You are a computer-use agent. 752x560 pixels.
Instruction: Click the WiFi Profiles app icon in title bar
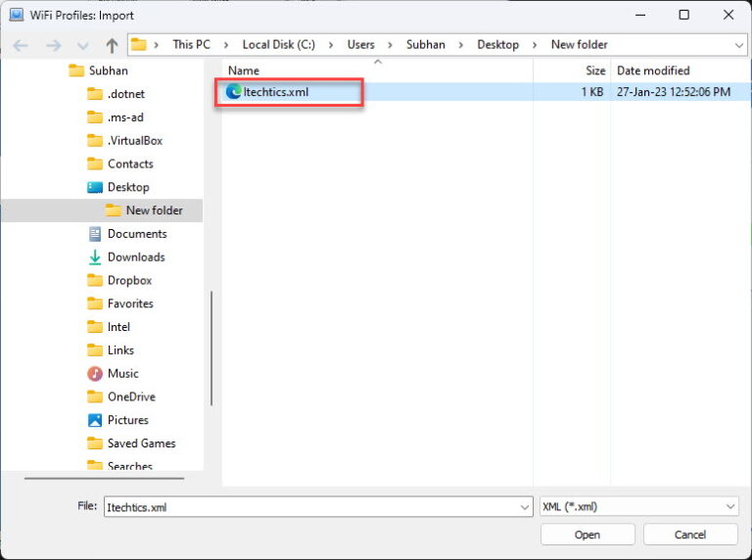pos(16,15)
